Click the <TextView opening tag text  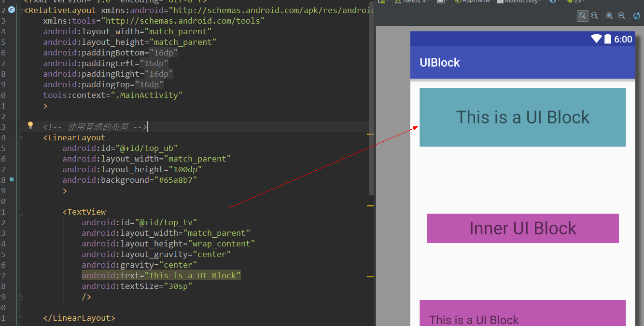[x=84, y=212]
